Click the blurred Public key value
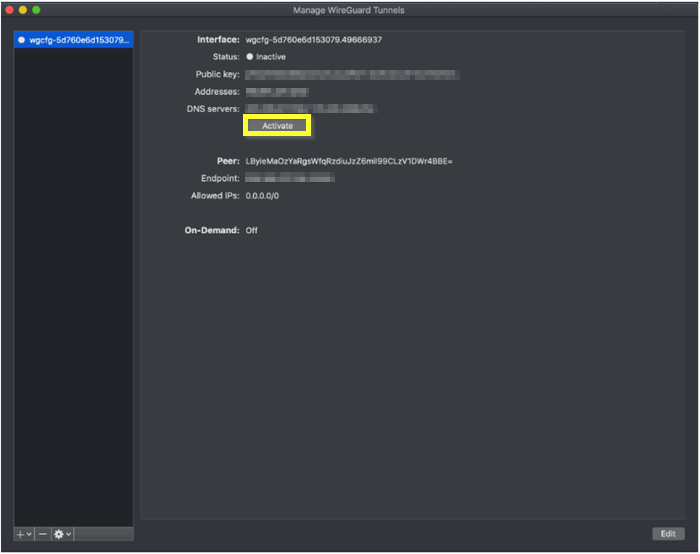This screenshot has height=554, width=700. pyautogui.click(x=352, y=74)
